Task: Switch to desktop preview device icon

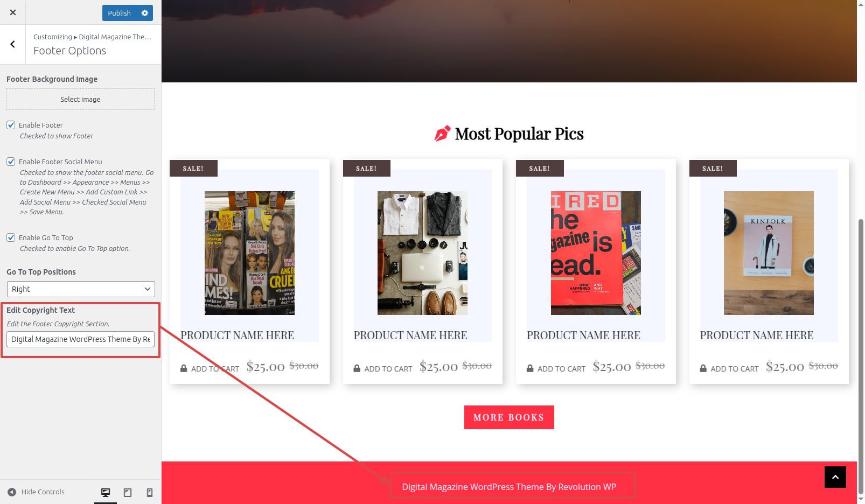Action: pyautogui.click(x=106, y=492)
